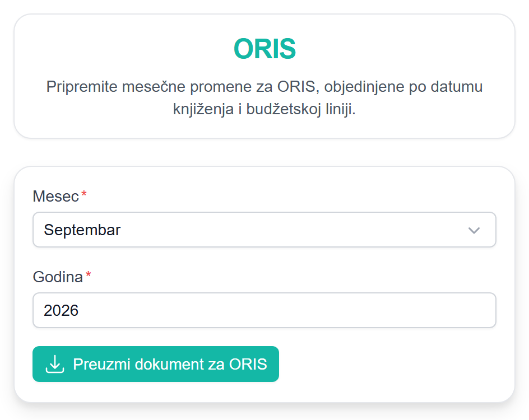Open the Mesec month dropdown

click(x=264, y=230)
